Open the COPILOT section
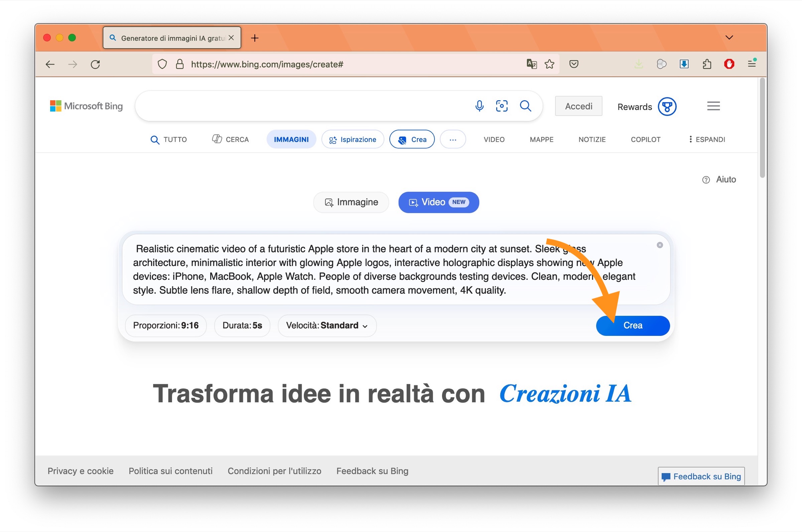 (645, 139)
